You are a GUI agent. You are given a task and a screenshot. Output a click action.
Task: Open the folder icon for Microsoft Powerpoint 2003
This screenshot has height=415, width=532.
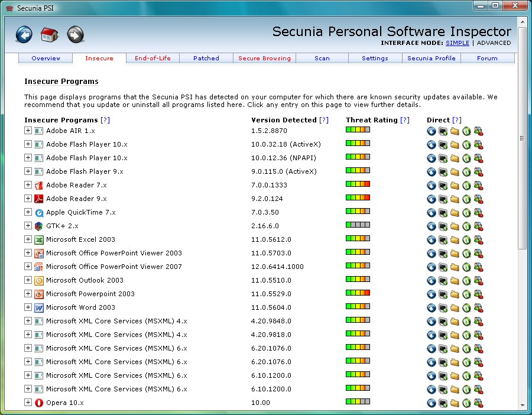pyautogui.click(x=455, y=294)
